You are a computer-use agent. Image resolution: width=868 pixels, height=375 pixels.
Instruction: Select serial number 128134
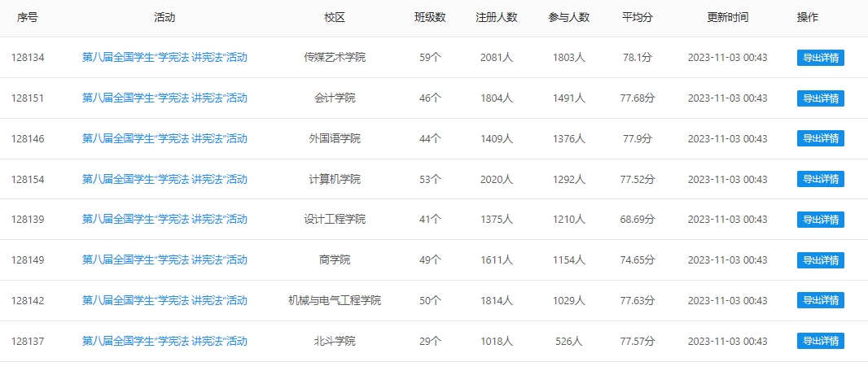(x=27, y=58)
